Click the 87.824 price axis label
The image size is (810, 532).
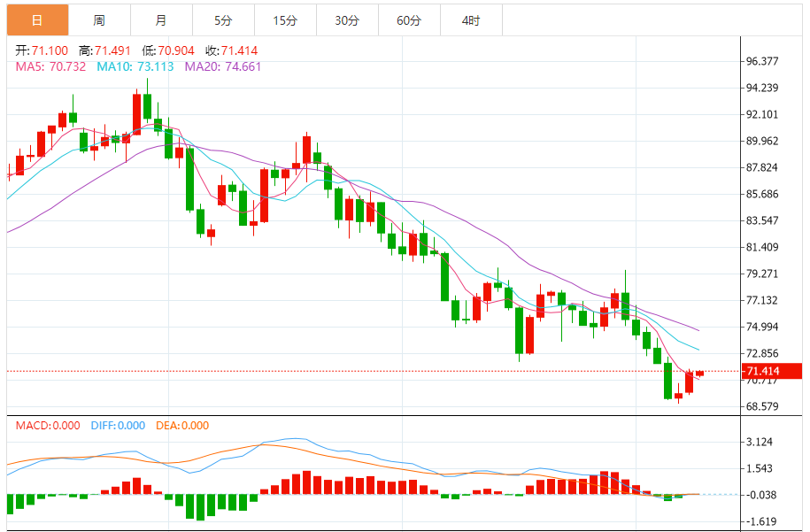[x=762, y=167]
